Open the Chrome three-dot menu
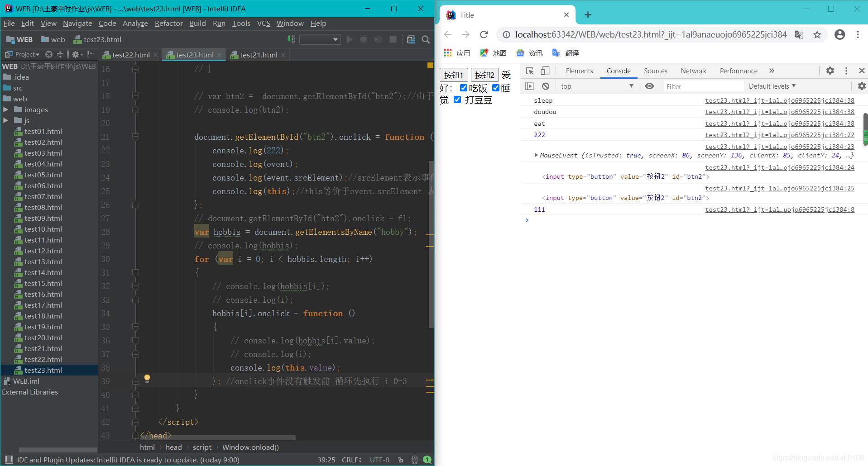Screen dimensions: 868x466 pos(858,34)
